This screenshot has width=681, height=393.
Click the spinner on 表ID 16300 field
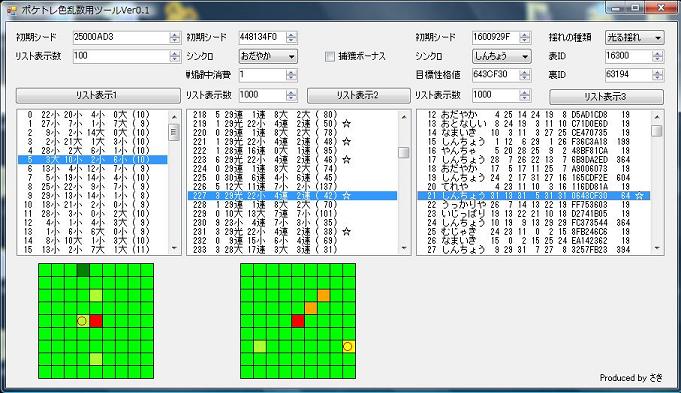(658, 56)
